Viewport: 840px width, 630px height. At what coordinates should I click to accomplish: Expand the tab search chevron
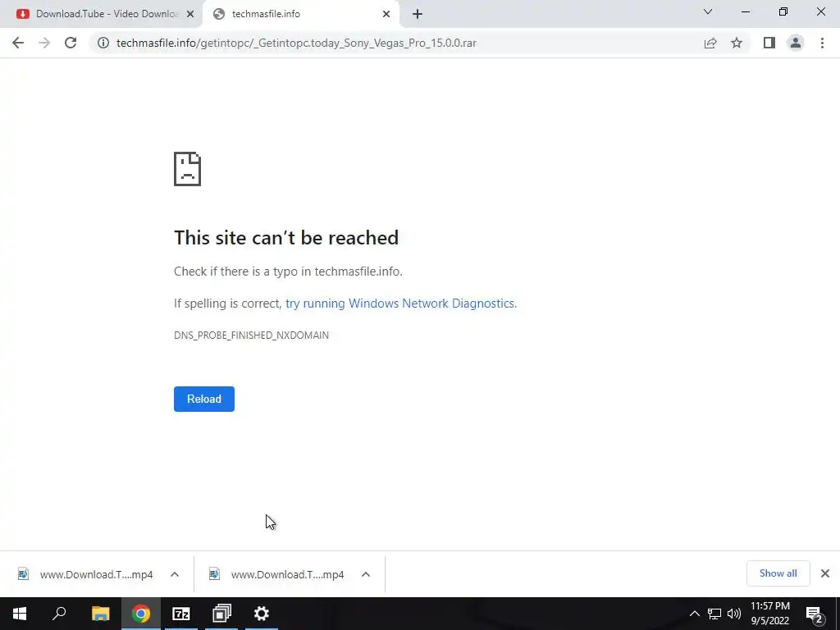click(708, 11)
